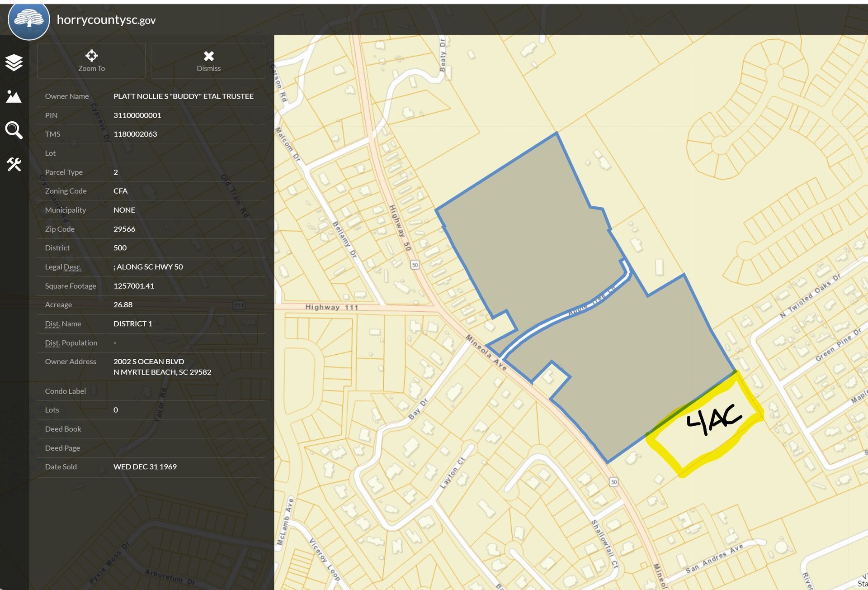Click the Acreage value 26.88

[x=123, y=305]
